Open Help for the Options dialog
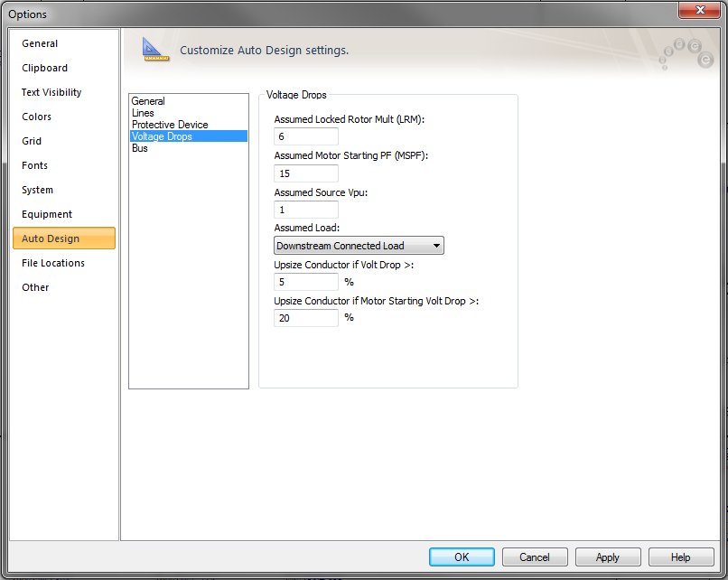The width and height of the screenshot is (728, 580). pyautogui.click(x=681, y=557)
